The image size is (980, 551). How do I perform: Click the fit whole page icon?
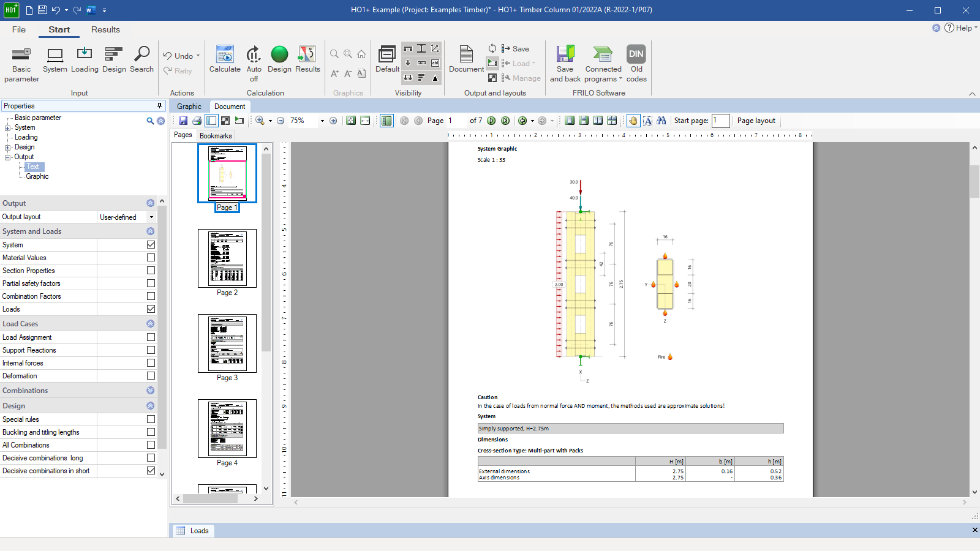(351, 121)
